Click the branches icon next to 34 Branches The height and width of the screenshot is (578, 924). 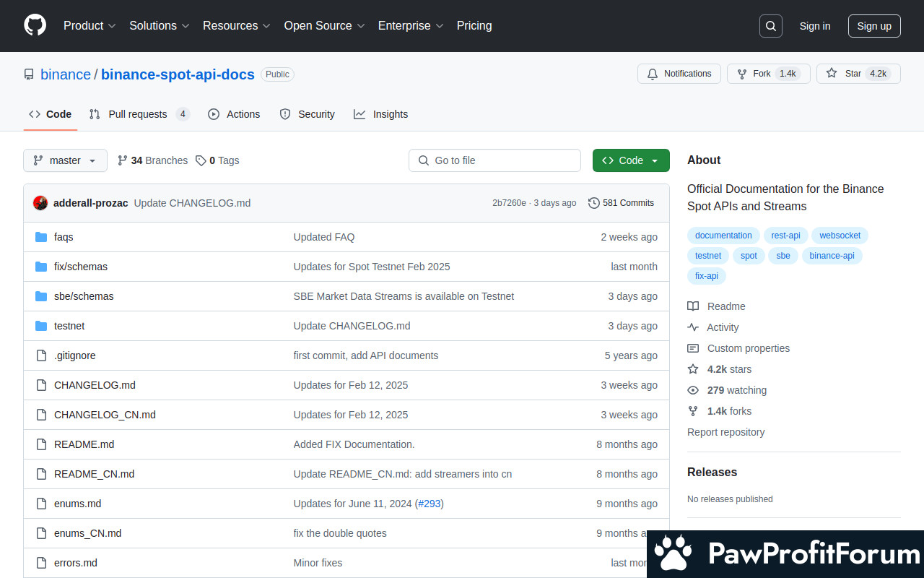[x=123, y=160]
